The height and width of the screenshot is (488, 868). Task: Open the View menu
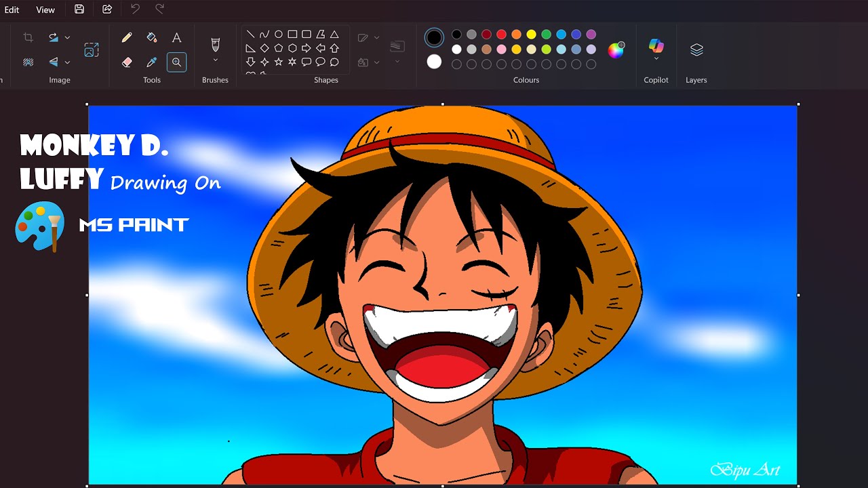[45, 9]
